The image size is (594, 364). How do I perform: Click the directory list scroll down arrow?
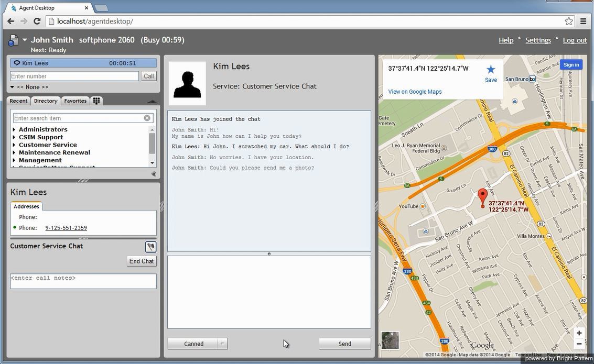[x=152, y=163]
